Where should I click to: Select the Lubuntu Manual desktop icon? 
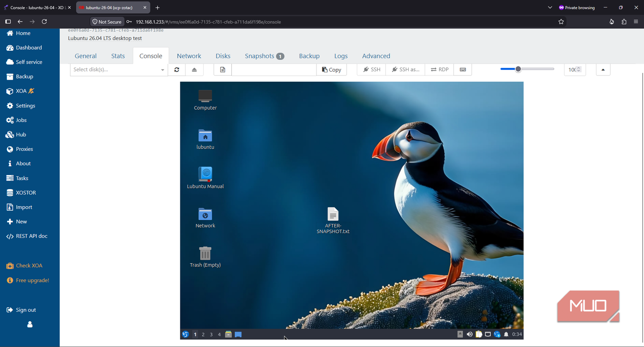[x=205, y=178]
